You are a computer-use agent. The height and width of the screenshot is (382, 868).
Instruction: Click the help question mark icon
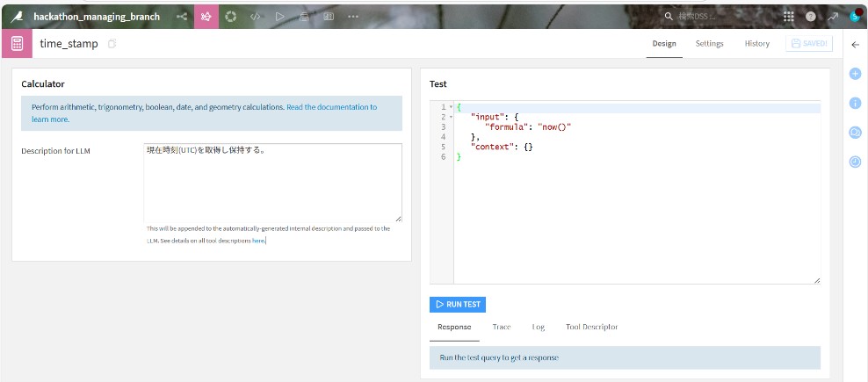tap(810, 16)
